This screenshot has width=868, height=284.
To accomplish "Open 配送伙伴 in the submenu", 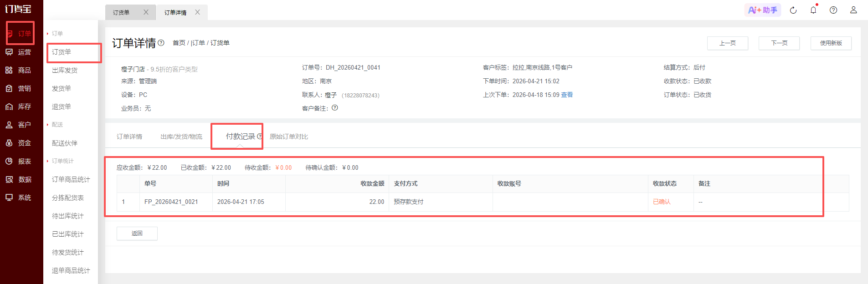I will click(65, 143).
